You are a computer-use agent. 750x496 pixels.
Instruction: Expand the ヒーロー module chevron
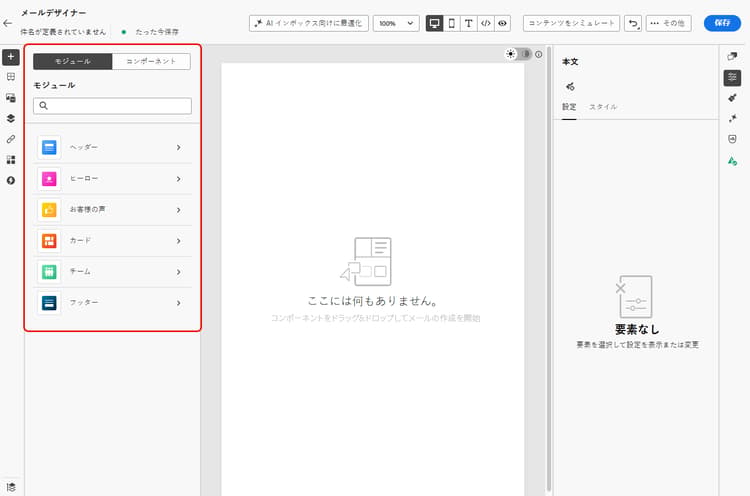(178, 179)
